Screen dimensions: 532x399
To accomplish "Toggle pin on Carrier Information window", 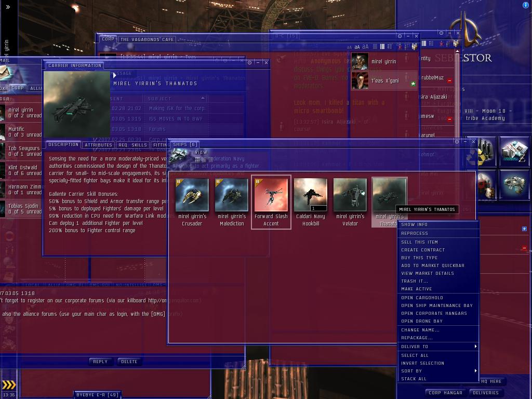I will pyautogui.click(x=250, y=62).
